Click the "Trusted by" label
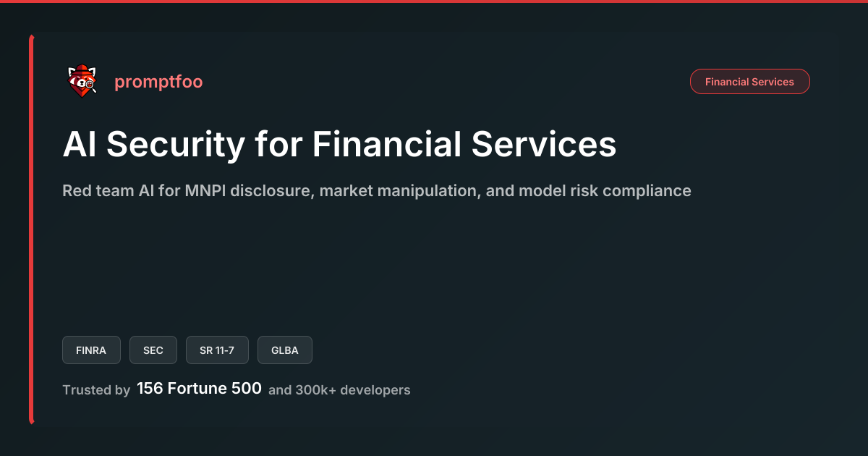This screenshot has width=868, height=456. click(96, 390)
